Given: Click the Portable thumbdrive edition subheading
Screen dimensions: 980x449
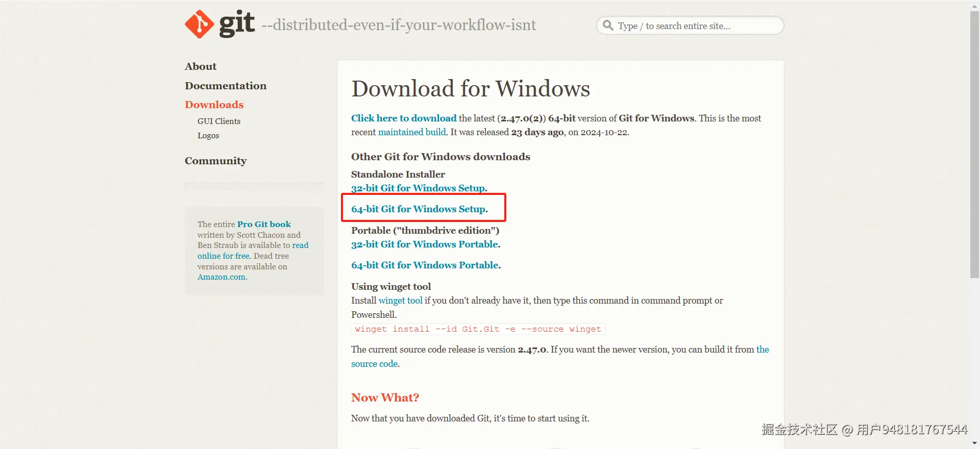Looking at the screenshot, I should [425, 231].
